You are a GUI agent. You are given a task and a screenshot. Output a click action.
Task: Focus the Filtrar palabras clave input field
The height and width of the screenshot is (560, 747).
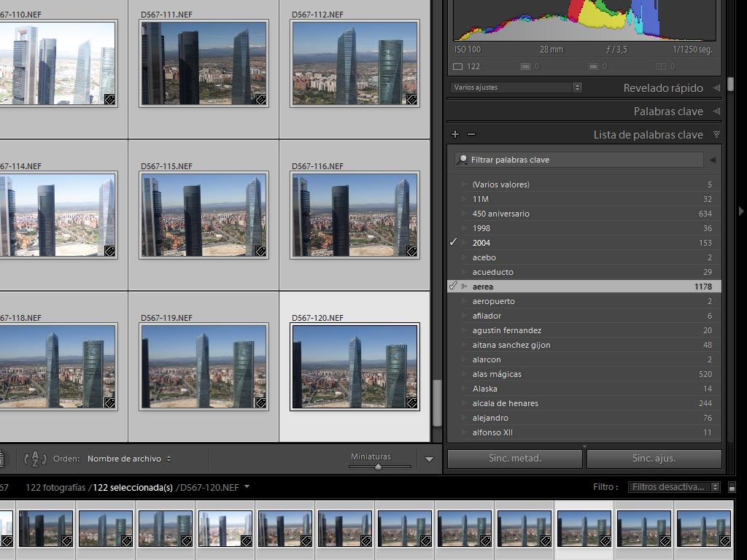coord(578,160)
